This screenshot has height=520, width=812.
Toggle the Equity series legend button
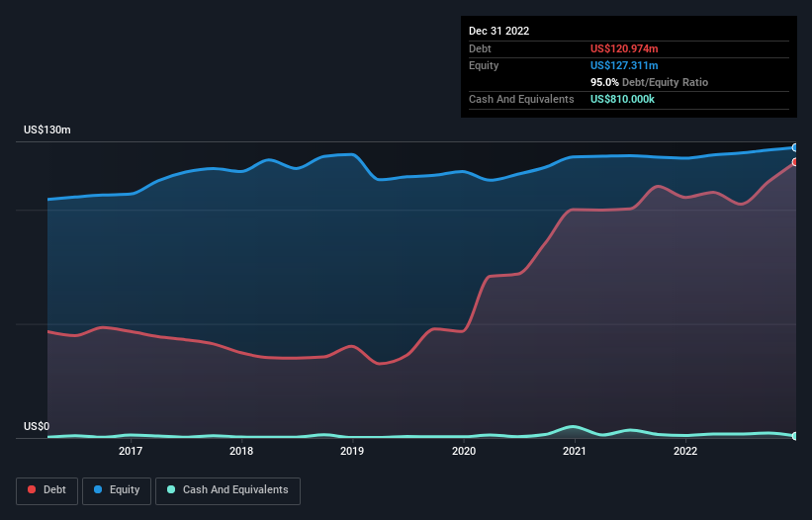click(x=117, y=490)
